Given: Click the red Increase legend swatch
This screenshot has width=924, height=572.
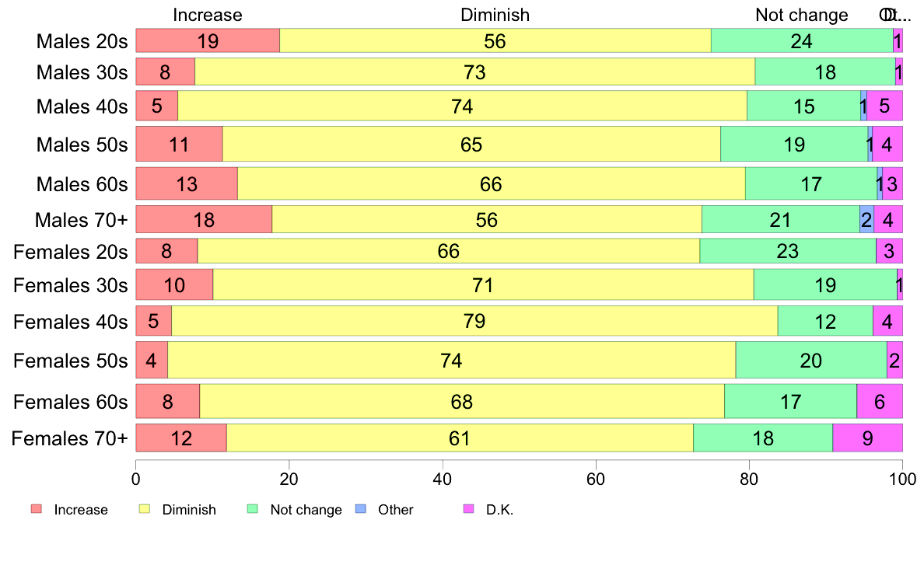Looking at the screenshot, I should 36,509.
